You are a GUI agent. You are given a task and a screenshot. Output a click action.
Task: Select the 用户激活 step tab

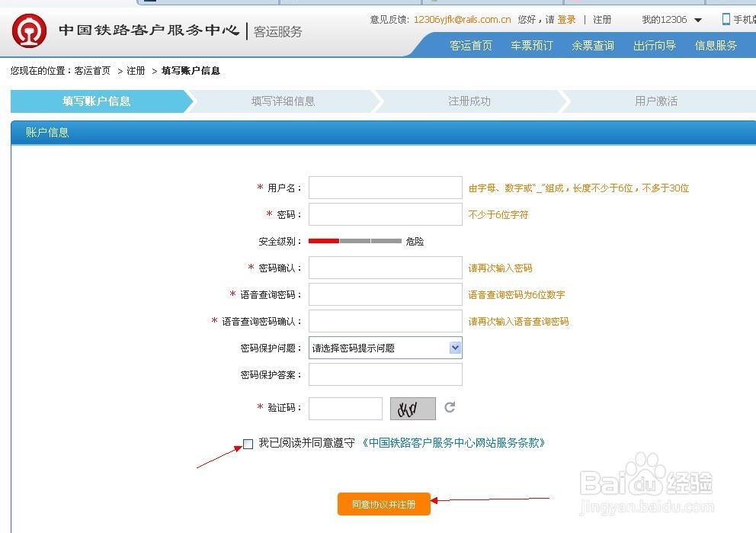pyautogui.click(x=656, y=101)
